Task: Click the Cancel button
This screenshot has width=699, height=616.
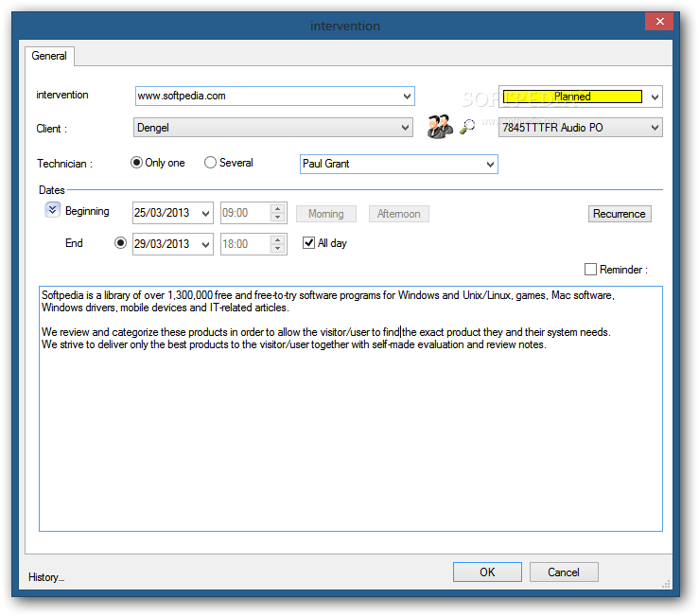Action: click(x=564, y=572)
